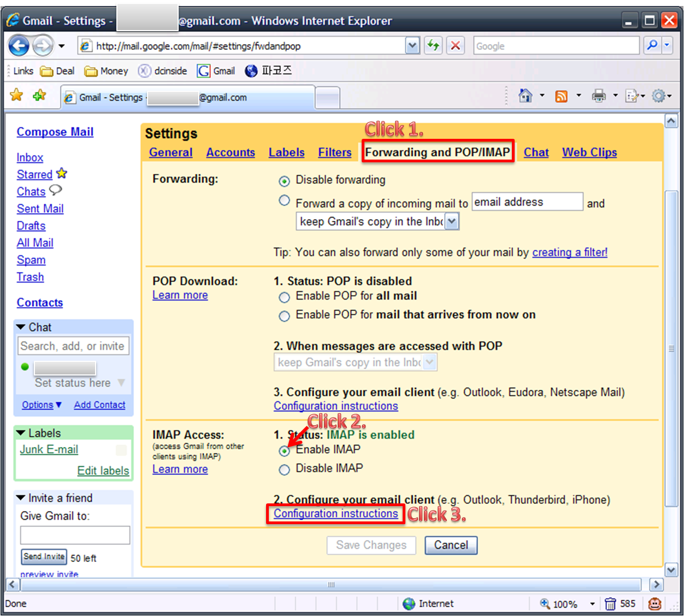Image resolution: width=684 pixels, height=616 pixels.
Task: Click the Home page icon
Action: 525,96
